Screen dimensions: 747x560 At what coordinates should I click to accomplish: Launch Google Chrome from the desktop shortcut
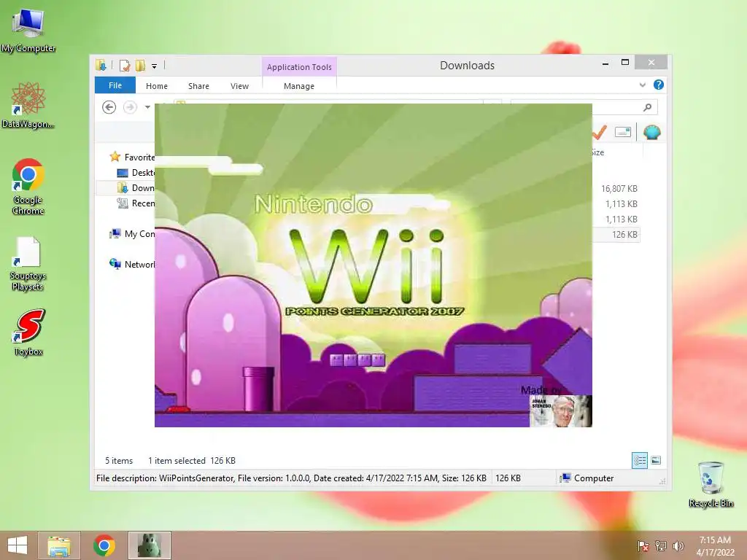click(28, 186)
